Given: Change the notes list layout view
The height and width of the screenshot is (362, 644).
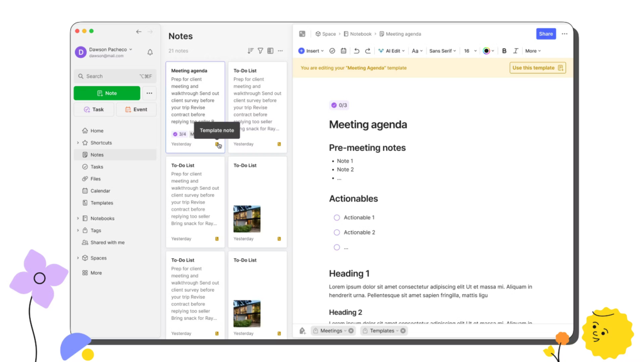Looking at the screenshot, I should point(270,51).
